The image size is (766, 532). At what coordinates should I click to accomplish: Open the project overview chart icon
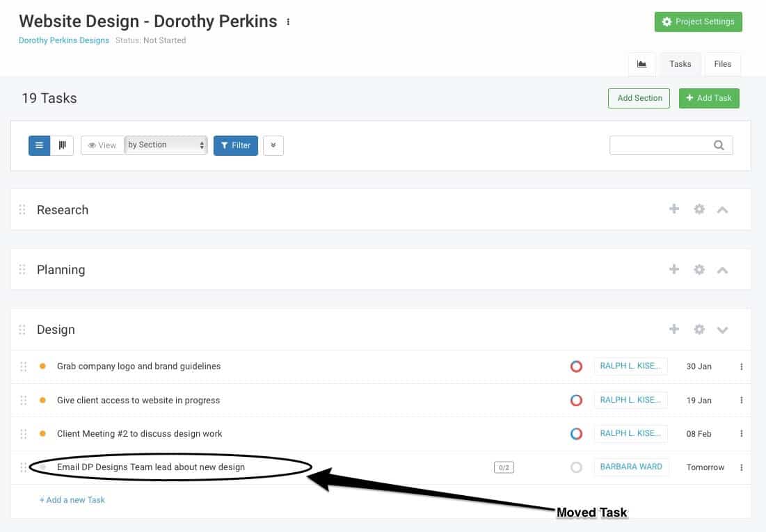pyautogui.click(x=641, y=63)
